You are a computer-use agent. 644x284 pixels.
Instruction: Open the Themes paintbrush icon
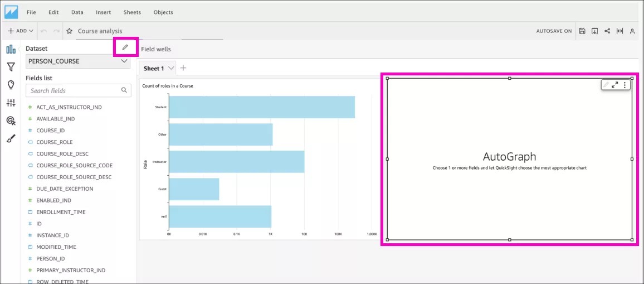(x=11, y=139)
